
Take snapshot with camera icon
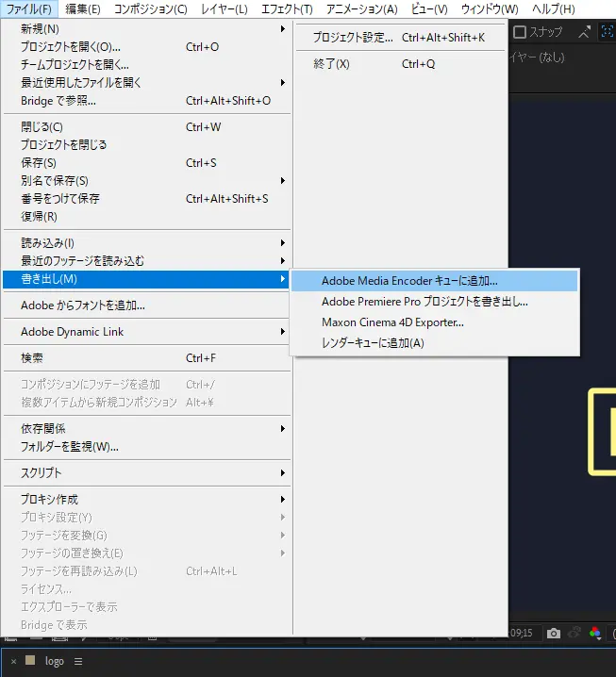554,634
